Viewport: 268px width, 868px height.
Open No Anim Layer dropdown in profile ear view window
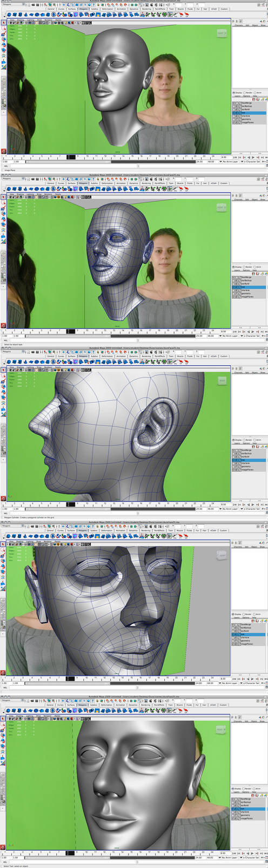230,509
